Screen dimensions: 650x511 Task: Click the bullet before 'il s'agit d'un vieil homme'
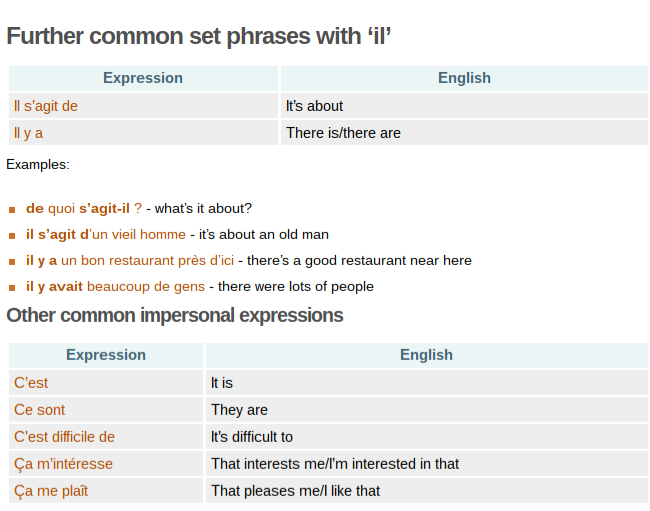12,235
